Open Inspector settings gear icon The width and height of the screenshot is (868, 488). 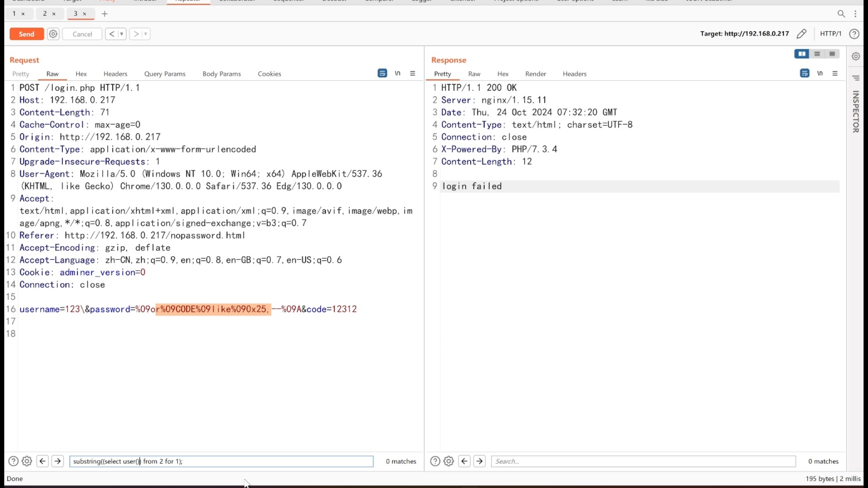(856, 56)
